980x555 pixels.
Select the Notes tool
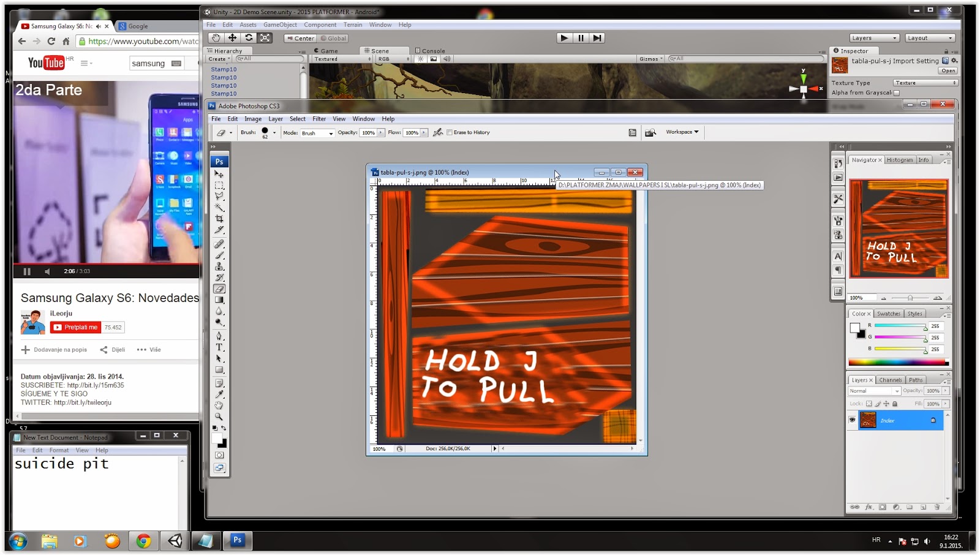click(219, 383)
